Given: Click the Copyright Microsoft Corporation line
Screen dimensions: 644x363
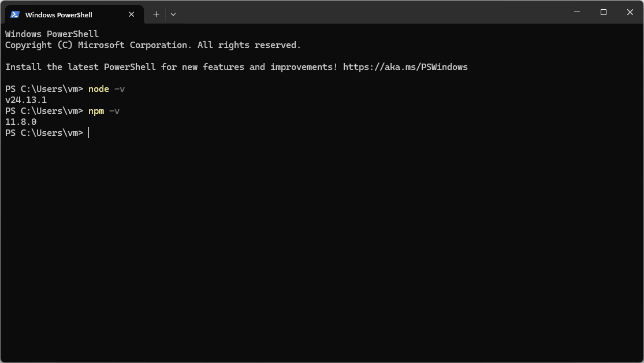Looking at the screenshot, I should (152, 45).
